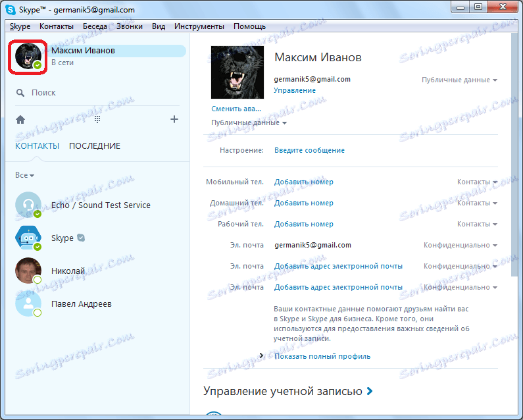This screenshot has width=523, height=420.
Task: Select the Николай contact name
Action: coord(68,271)
